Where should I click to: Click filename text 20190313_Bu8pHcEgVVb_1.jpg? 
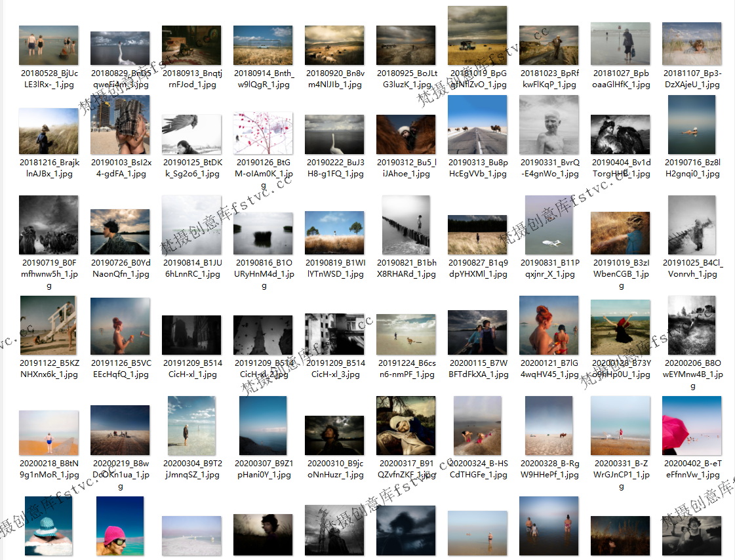478,168
